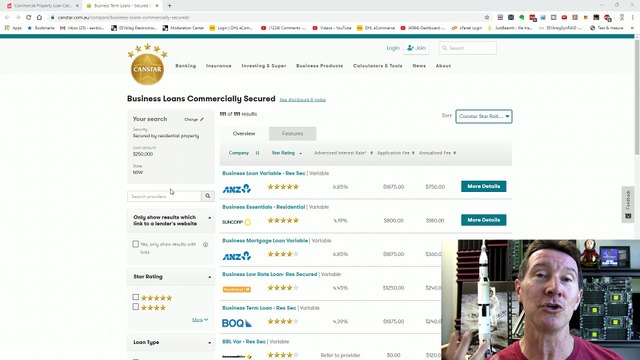The image size is (640, 360).
Task: Click the site Search input field
Action: click(468, 48)
